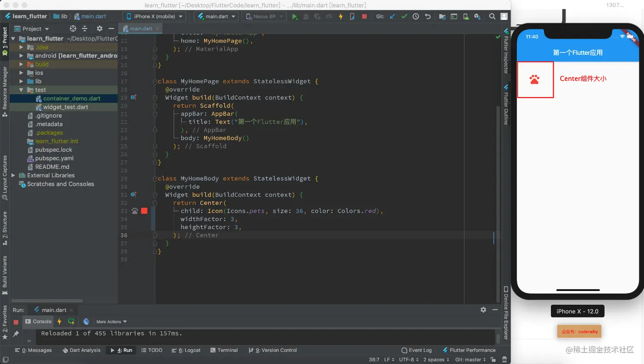This screenshot has width=644, height=364.
Task: Click the user account avatar icon
Action: coord(504,17)
